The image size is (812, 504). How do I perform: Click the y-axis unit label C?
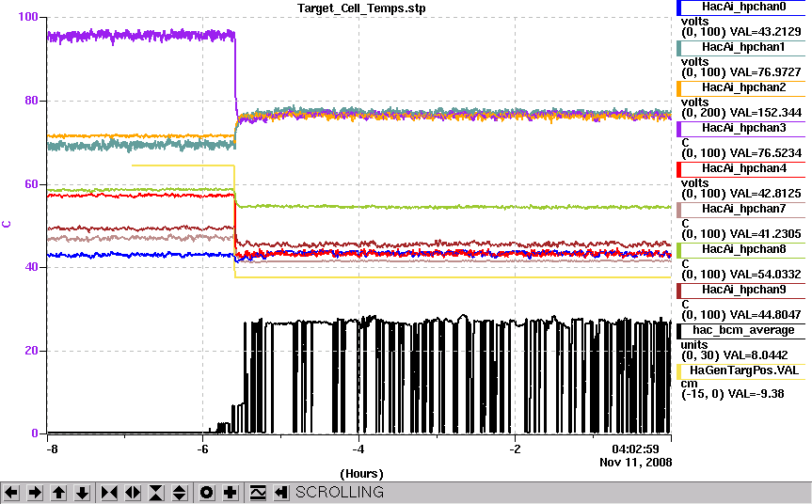point(7,224)
